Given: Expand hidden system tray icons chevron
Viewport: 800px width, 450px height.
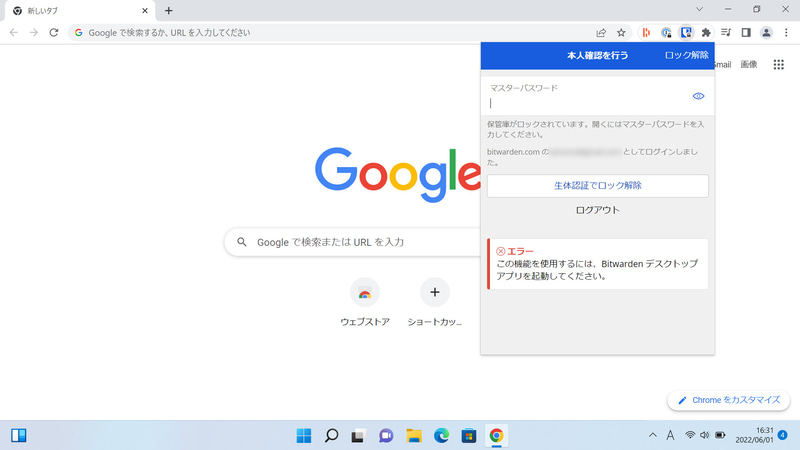Looking at the screenshot, I should coord(653,435).
